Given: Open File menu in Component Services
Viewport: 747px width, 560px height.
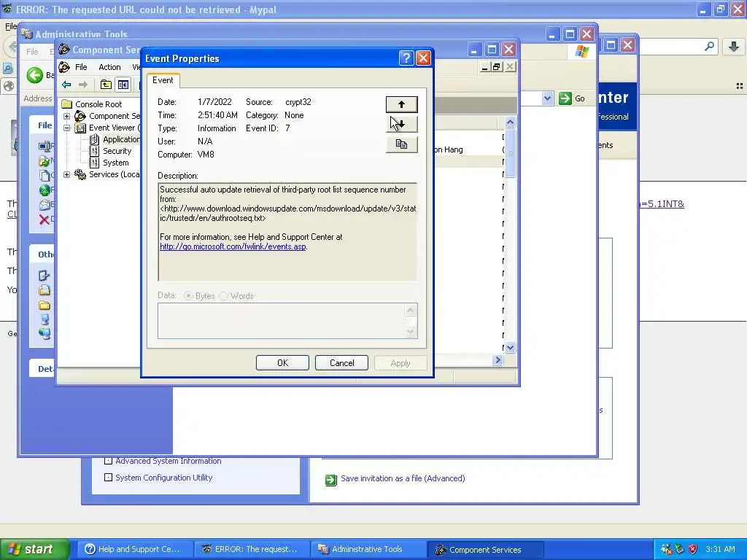Looking at the screenshot, I should tap(81, 67).
